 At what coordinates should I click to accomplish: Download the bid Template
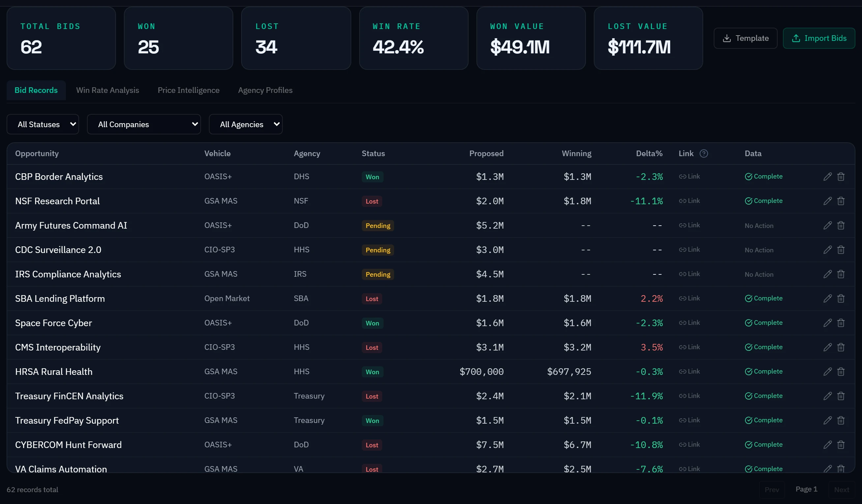point(745,38)
